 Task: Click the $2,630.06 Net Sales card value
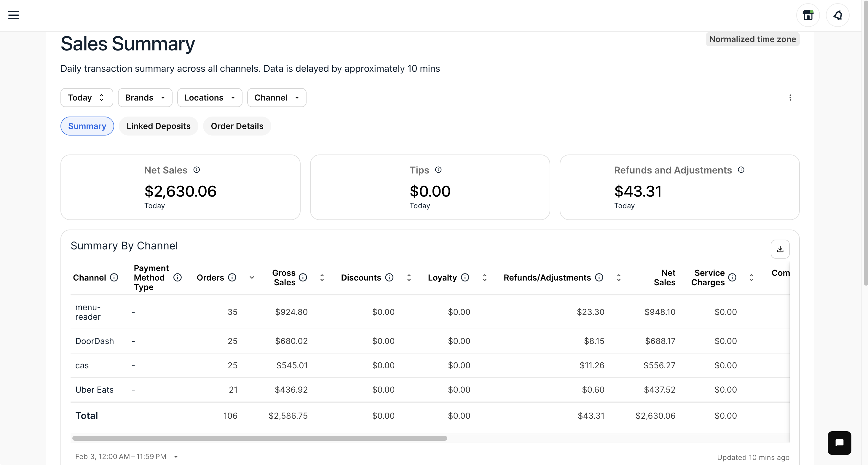pos(180,191)
